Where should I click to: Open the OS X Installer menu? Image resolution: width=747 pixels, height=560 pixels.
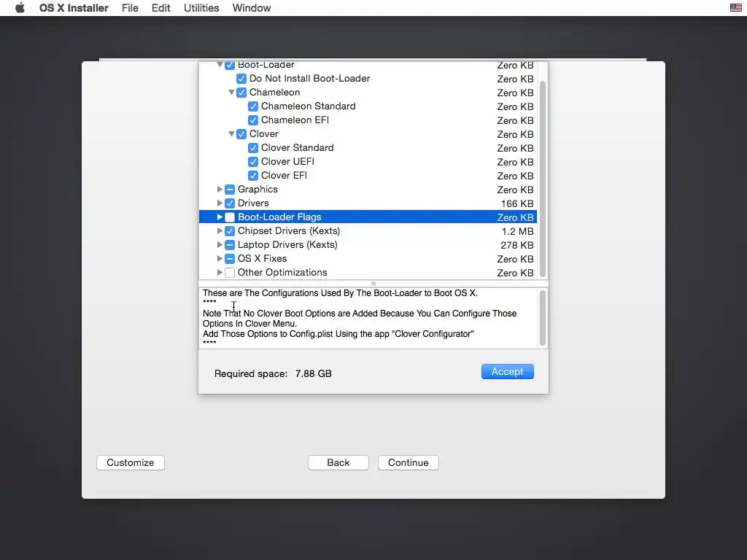pos(74,8)
